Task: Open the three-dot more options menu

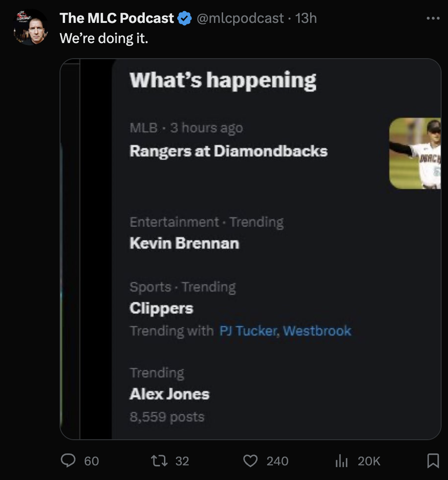Action: [x=432, y=18]
